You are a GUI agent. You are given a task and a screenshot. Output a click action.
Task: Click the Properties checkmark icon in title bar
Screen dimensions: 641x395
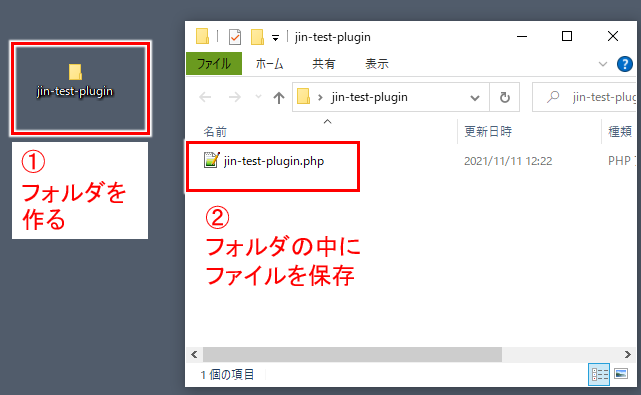tap(235, 37)
